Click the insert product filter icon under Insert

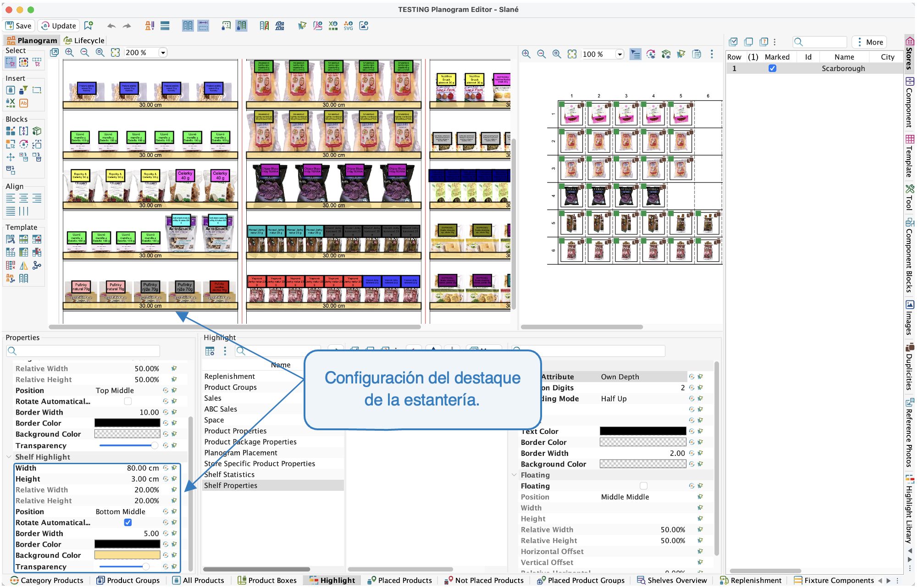tap(24, 90)
